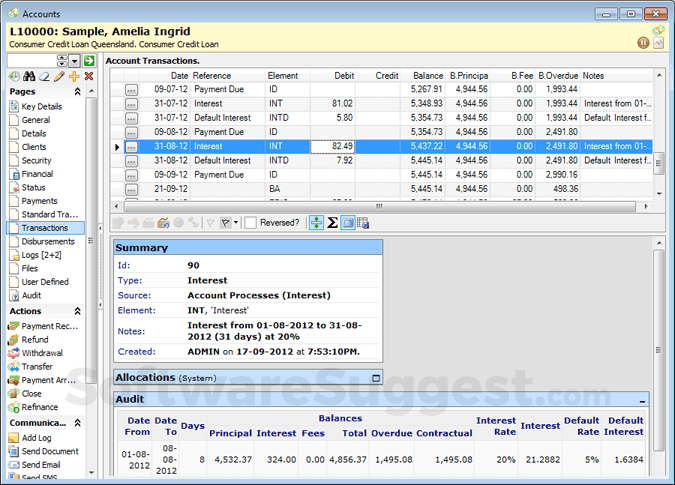The height and width of the screenshot is (485, 675).
Task: Open details button for 31-07-12 Interest row
Action: point(131,103)
